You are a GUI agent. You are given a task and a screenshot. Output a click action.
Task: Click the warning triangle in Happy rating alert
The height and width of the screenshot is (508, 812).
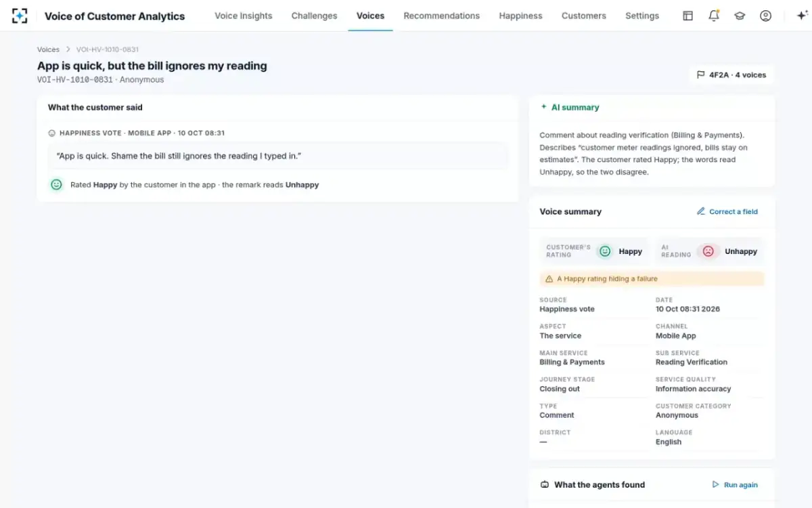pyautogui.click(x=549, y=279)
